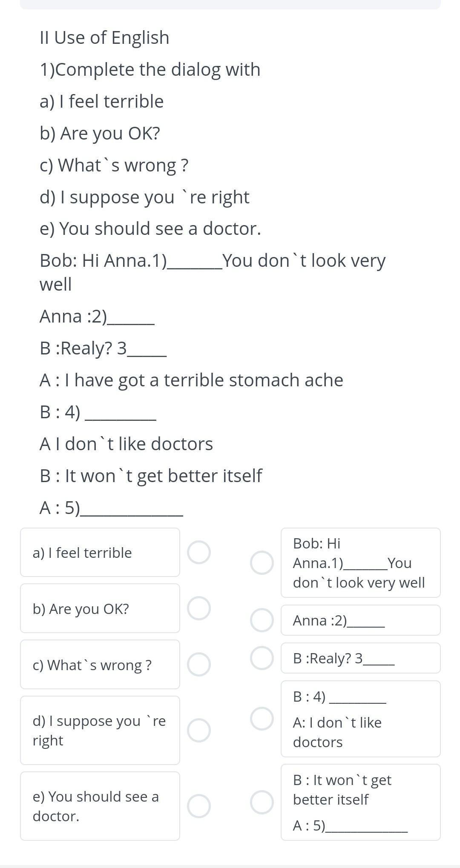Select the circle beside 'B :Realy? 3' card
The image size is (460, 868).
(x=262, y=658)
